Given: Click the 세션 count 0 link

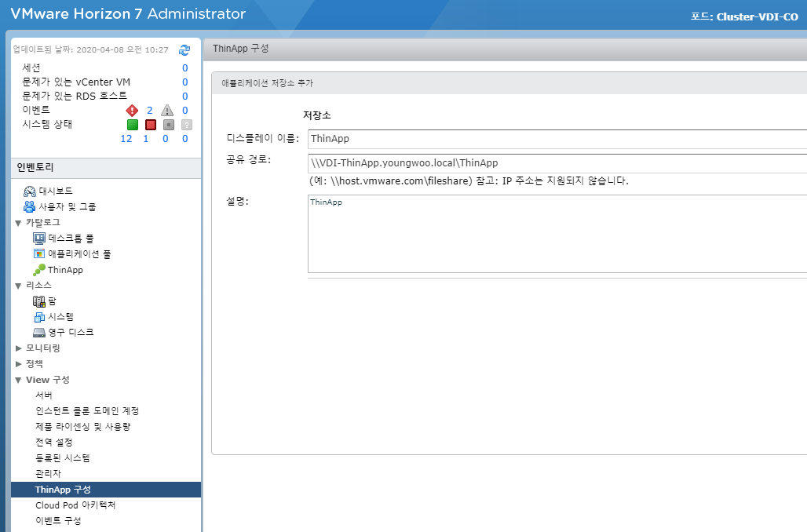Looking at the screenshot, I should coord(184,68).
